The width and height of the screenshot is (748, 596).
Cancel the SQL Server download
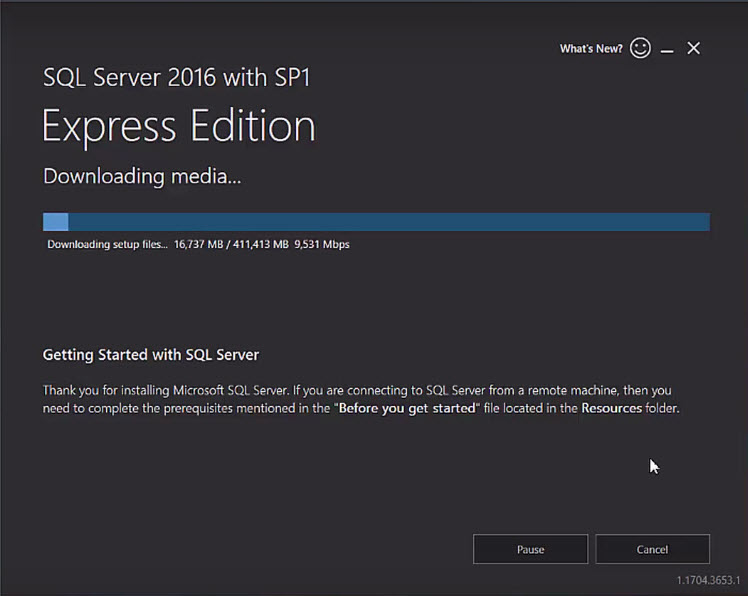click(x=652, y=549)
